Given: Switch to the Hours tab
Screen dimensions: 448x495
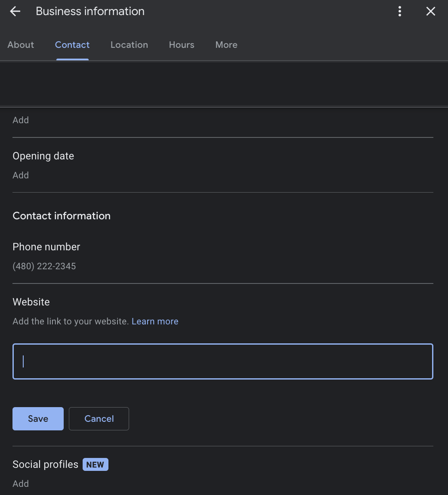Looking at the screenshot, I should [182, 45].
